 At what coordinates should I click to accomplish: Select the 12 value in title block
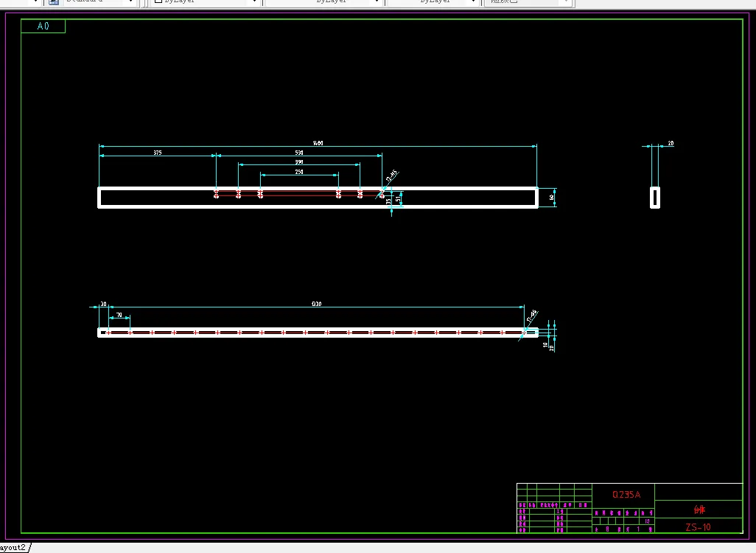tap(647, 521)
